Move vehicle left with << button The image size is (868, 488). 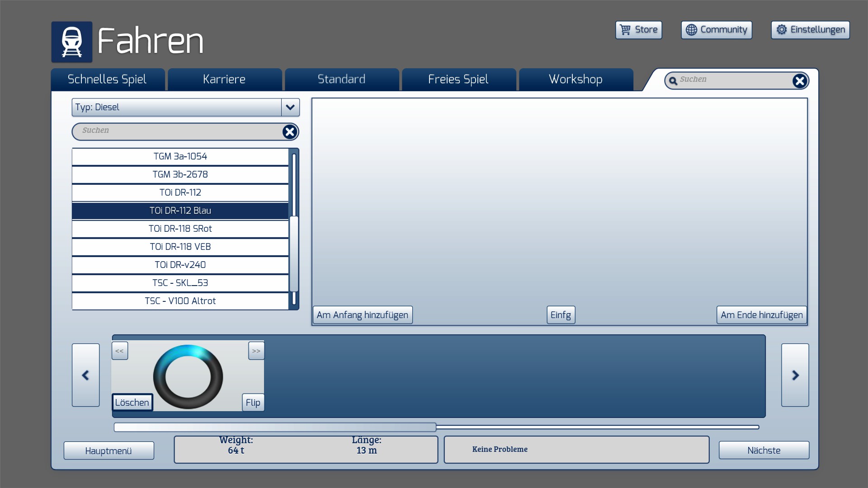coord(120,351)
